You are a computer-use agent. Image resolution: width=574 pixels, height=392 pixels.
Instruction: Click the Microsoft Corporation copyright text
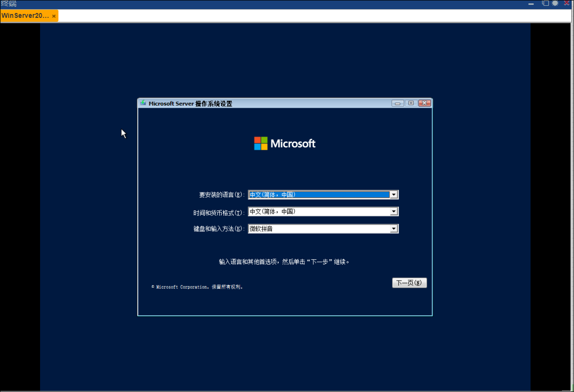click(197, 287)
